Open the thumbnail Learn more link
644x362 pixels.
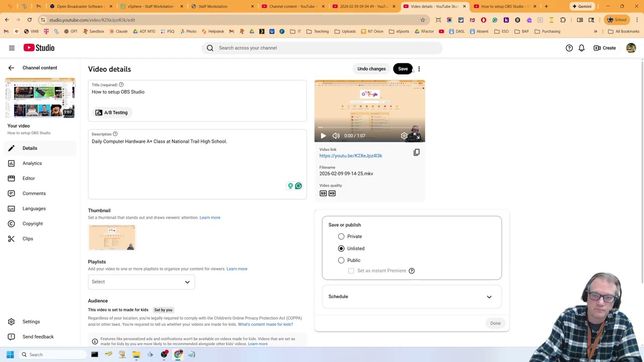(x=210, y=218)
